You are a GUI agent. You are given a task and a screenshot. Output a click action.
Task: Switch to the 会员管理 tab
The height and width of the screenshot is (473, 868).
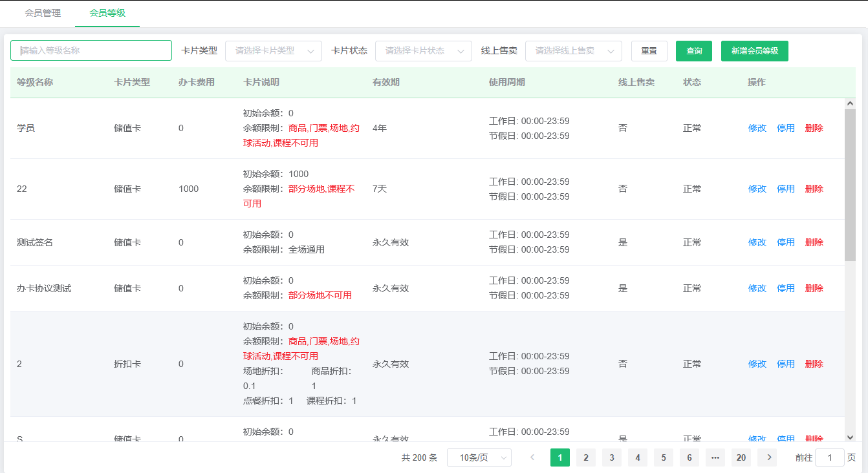(x=43, y=13)
